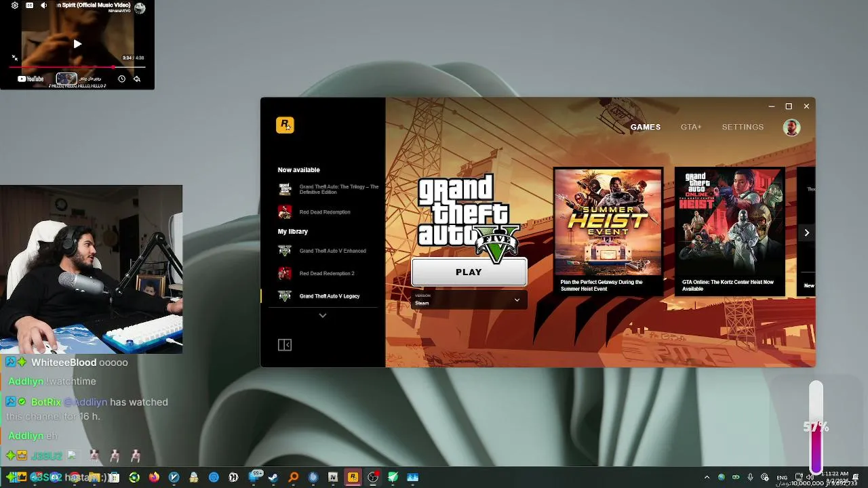Open the Version Steam dropdown
This screenshot has width=868, height=488.
click(x=469, y=300)
